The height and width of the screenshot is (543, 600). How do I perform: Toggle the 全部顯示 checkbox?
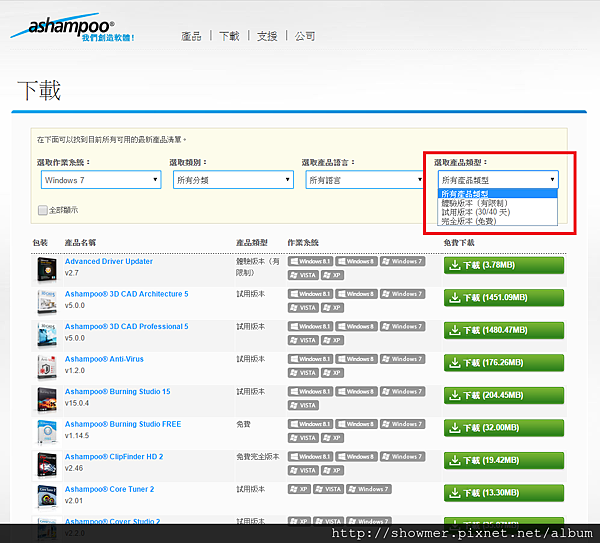42,210
